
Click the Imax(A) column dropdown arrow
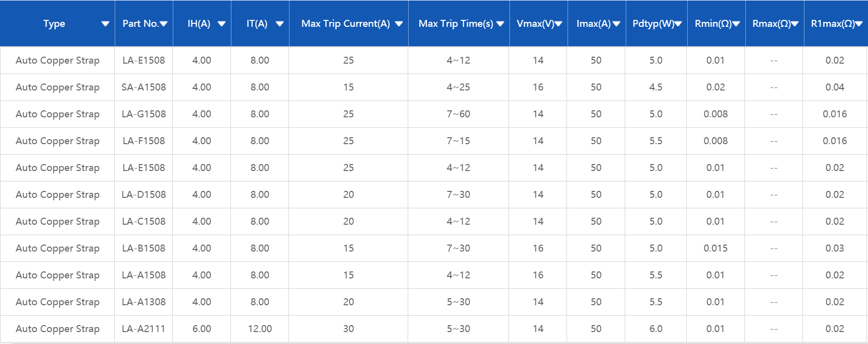pos(616,24)
